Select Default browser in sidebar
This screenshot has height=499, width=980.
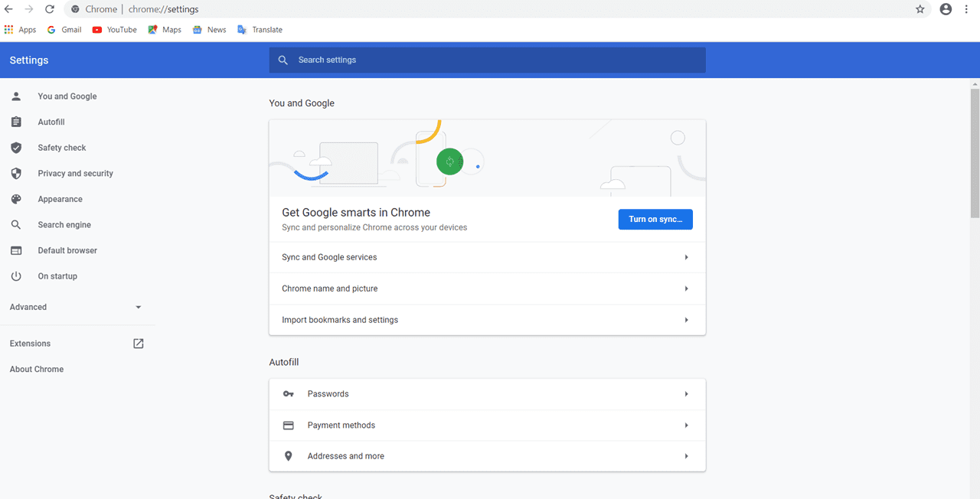pyautogui.click(x=67, y=250)
